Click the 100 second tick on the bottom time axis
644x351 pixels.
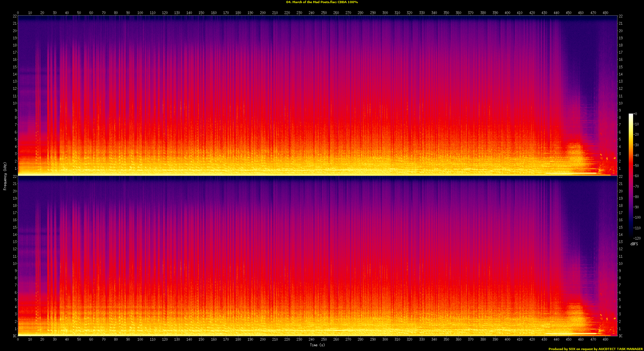click(x=140, y=339)
